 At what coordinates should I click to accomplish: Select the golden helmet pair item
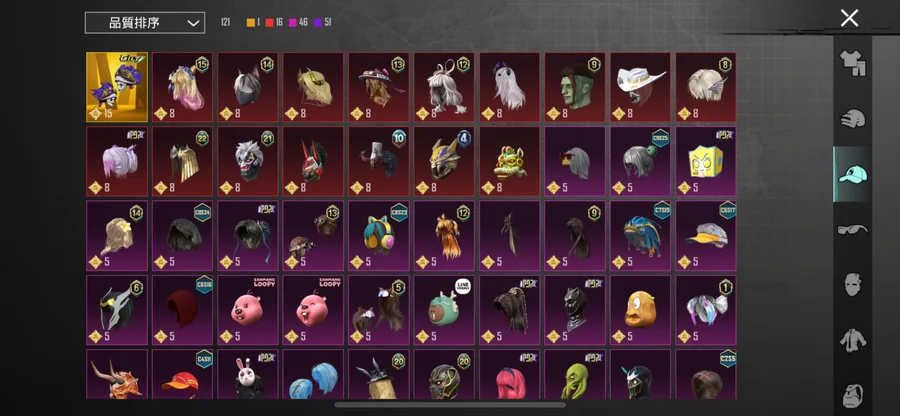(117, 87)
